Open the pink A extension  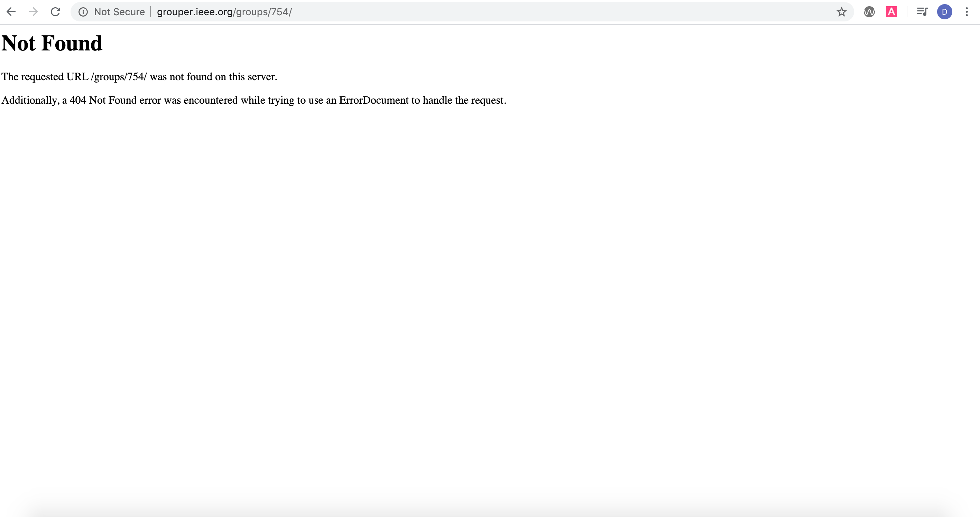click(x=892, y=12)
